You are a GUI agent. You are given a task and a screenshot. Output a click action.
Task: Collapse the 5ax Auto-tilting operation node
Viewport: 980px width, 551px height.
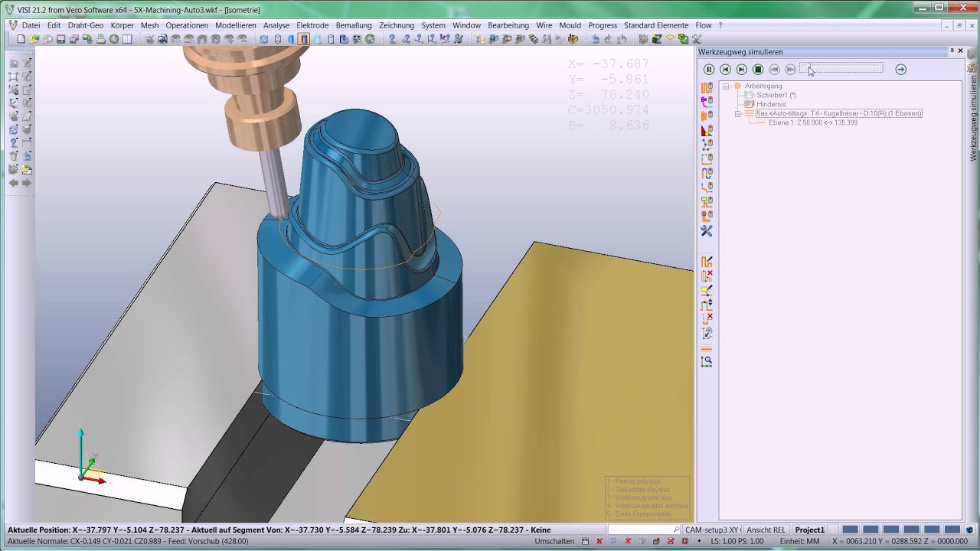point(738,113)
